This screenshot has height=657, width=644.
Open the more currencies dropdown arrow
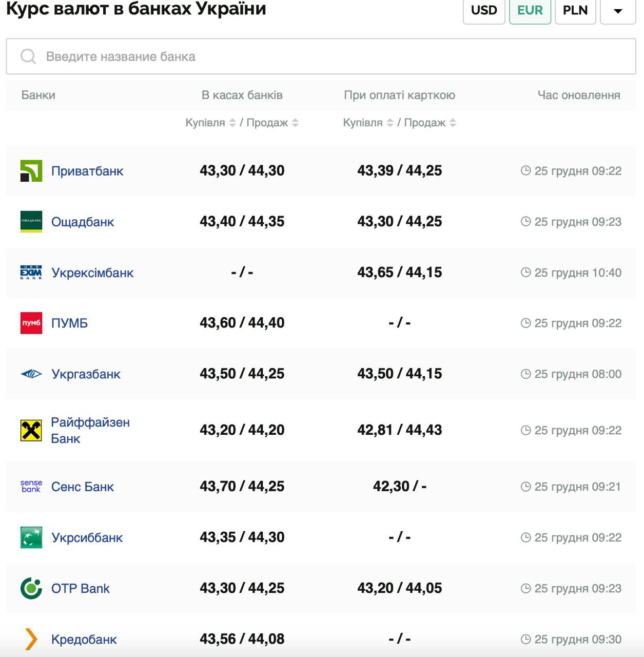point(618,11)
